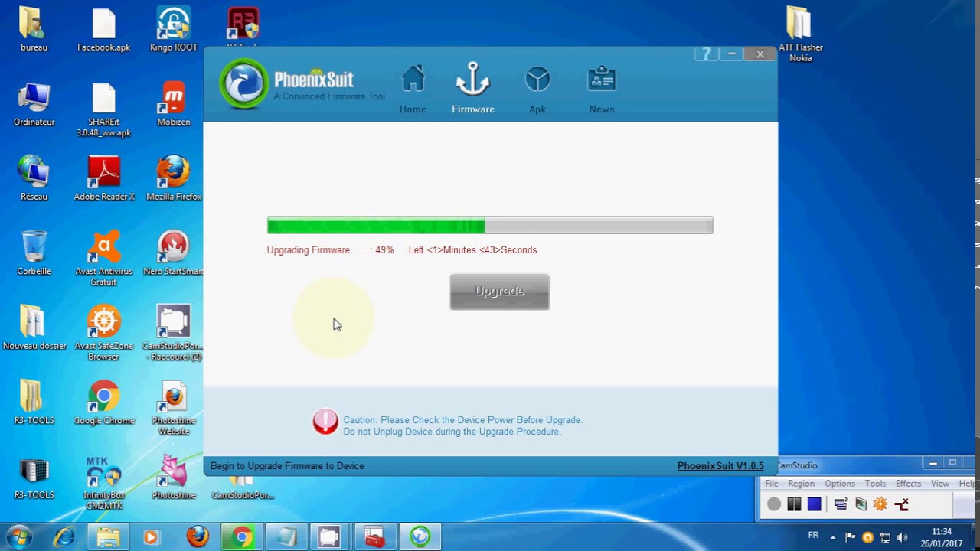Screen dimensions: 980x551
Task: Click the FR language indicator
Action: point(813,536)
